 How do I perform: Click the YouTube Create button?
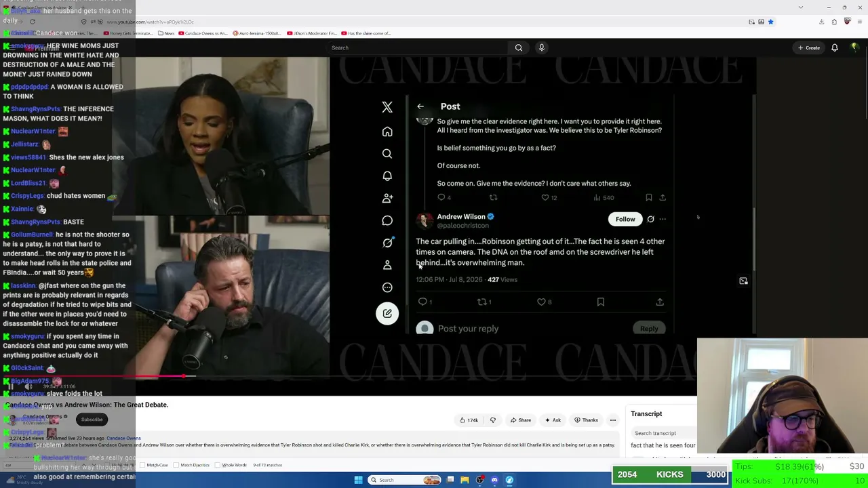(809, 47)
